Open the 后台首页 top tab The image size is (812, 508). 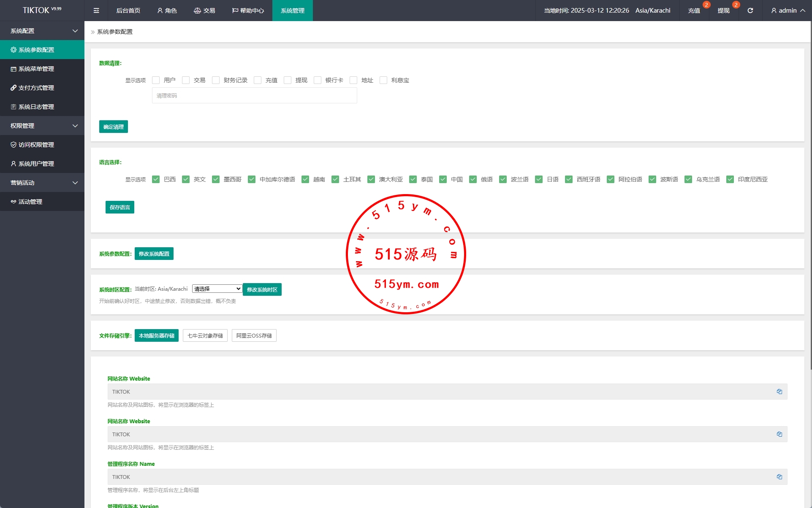point(128,11)
